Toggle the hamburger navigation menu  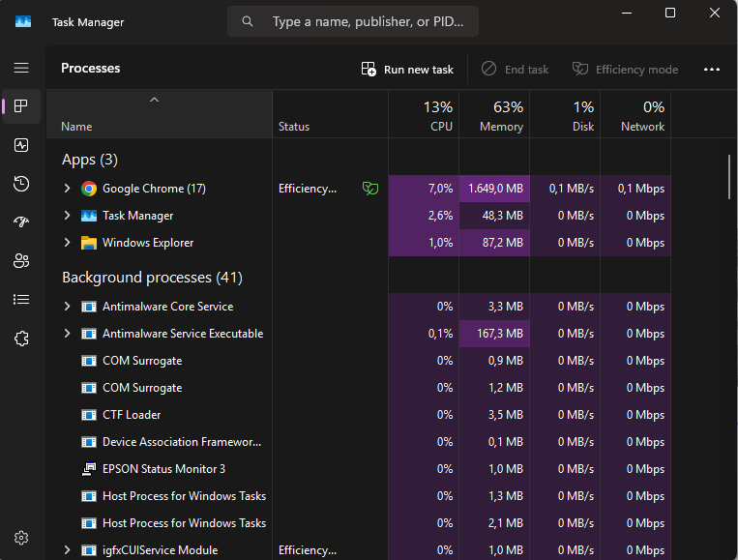coord(21,69)
